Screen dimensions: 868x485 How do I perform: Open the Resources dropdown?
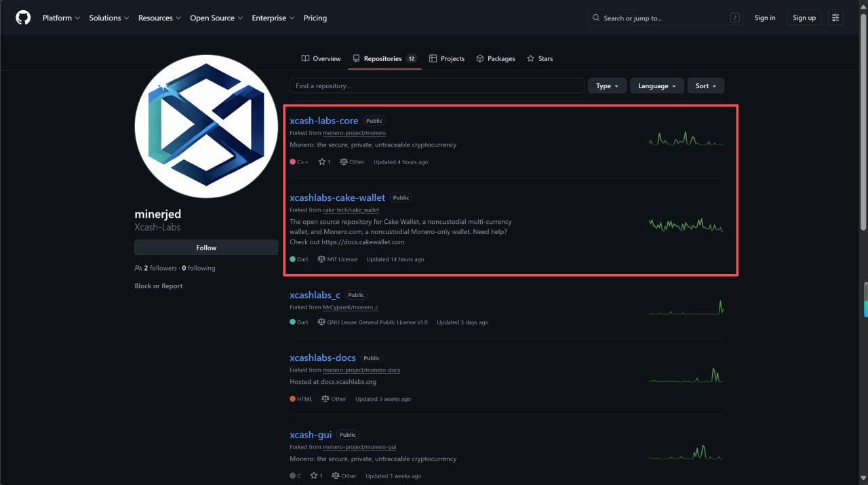point(159,18)
